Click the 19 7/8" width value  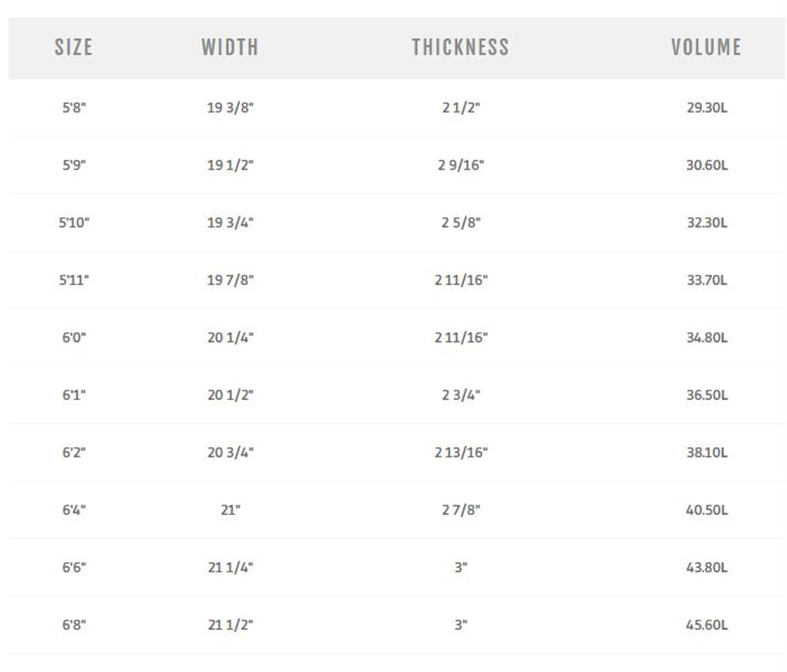coord(230,280)
